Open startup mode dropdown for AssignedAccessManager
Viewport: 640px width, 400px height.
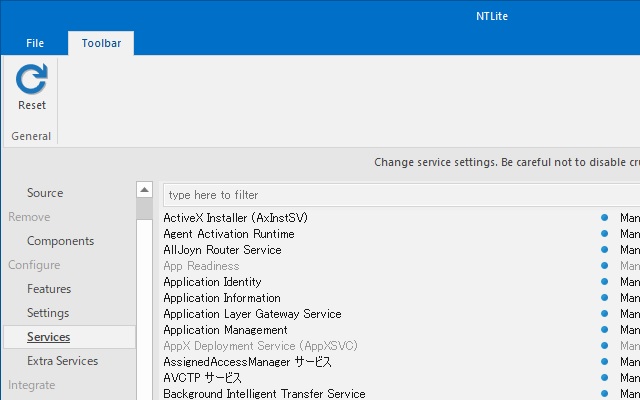(630, 362)
